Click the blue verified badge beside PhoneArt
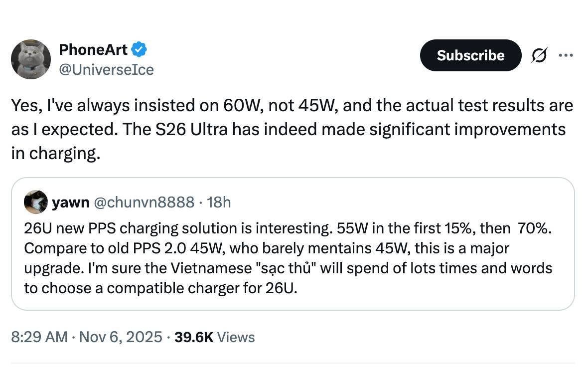Image resolution: width=588 pixels, height=391 pixels. coord(139,49)
